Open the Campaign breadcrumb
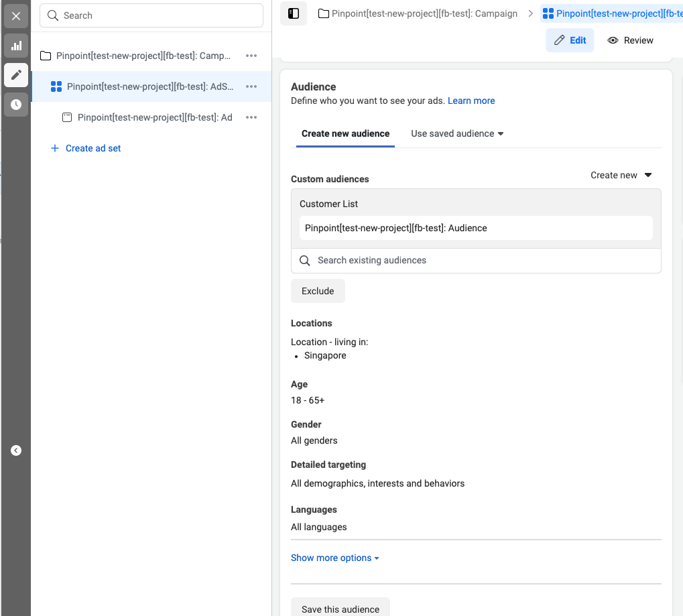This screenshot has width=683, height=616. (424, 13)
